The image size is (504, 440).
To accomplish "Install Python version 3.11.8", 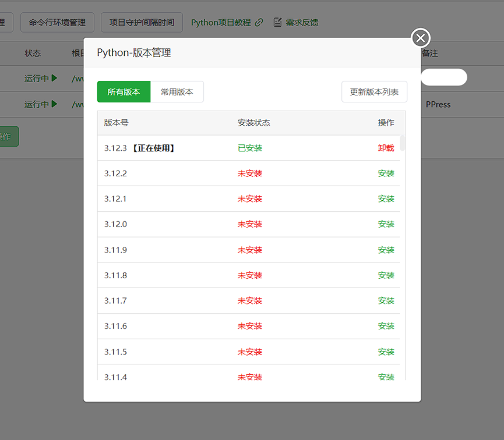I will pyautogui.click(x=386, y=275).
